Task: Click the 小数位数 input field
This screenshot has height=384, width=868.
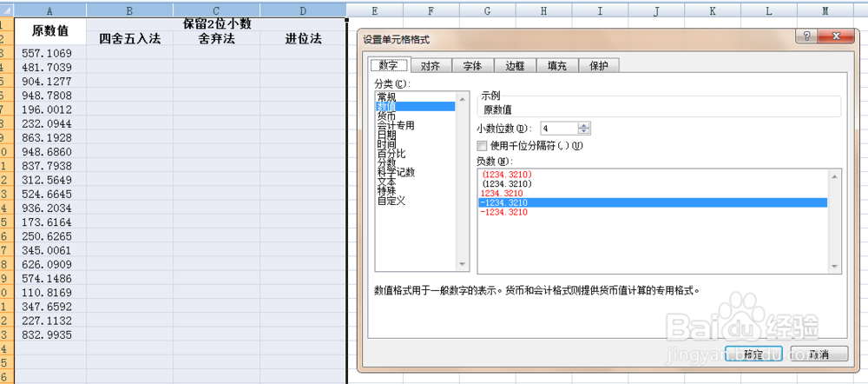Action: click(x=559, y=129)
